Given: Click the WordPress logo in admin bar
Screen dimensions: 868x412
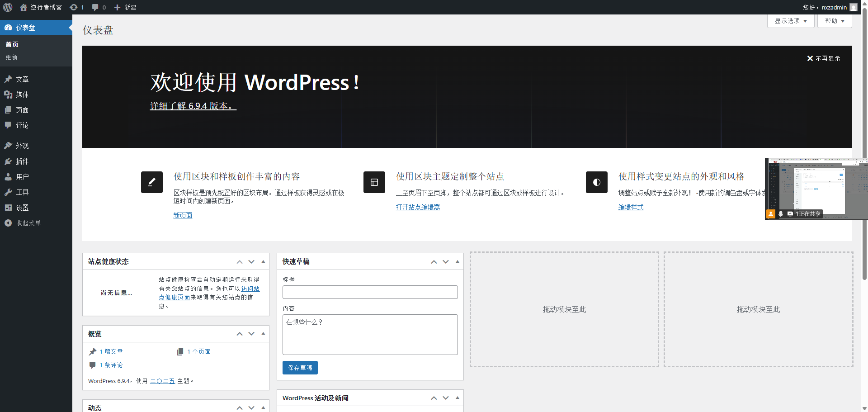Looking at the screenshot, I should (8, 7).
